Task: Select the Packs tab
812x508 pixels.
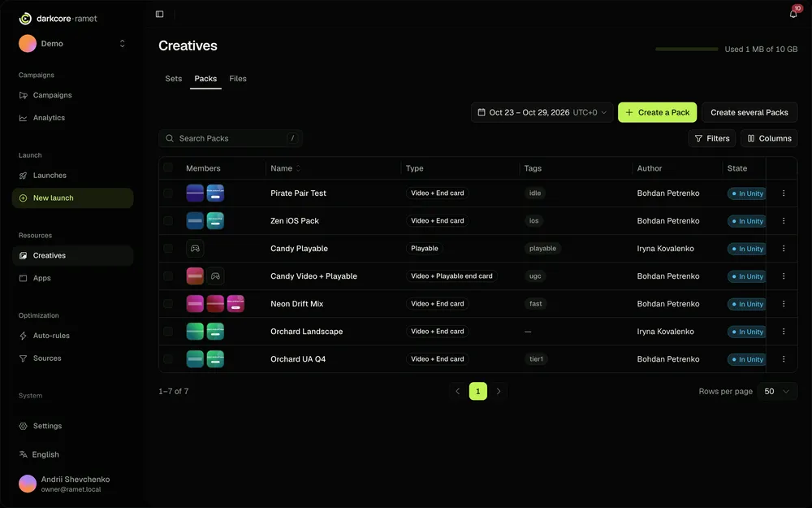Action: [x=205, y=79]
